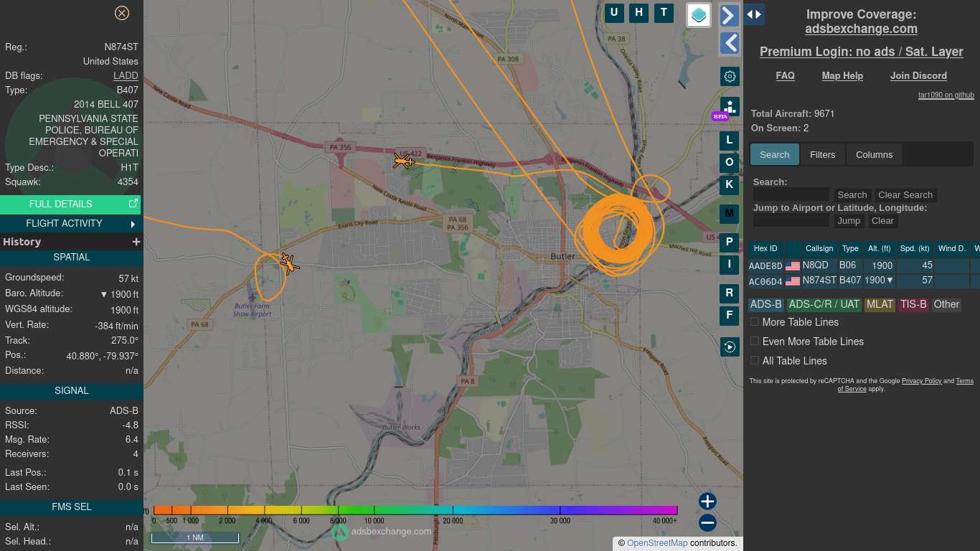Screen dimensions: 980x551
Task: Click the P map option button
Action: tap(730, 242)
